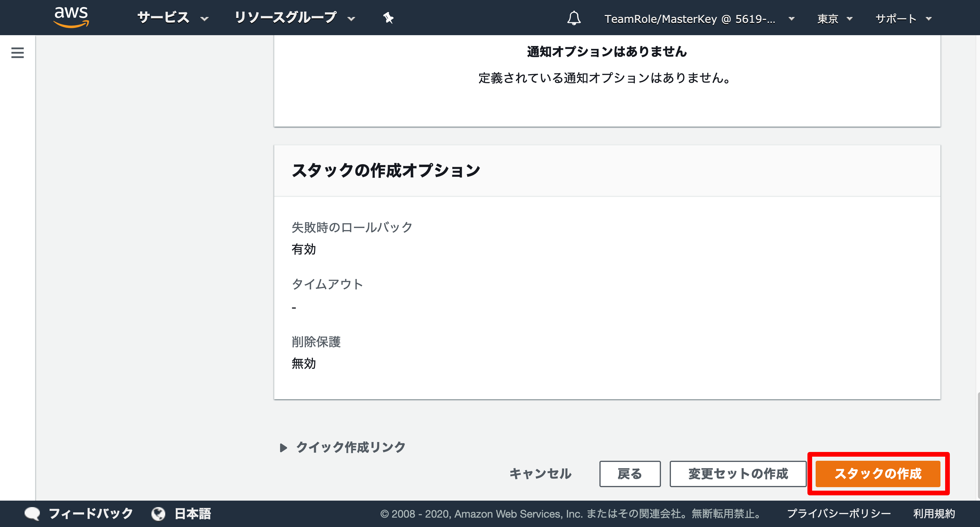
Task: Expand the クイック作成リンク section
Action: [342, 447]
